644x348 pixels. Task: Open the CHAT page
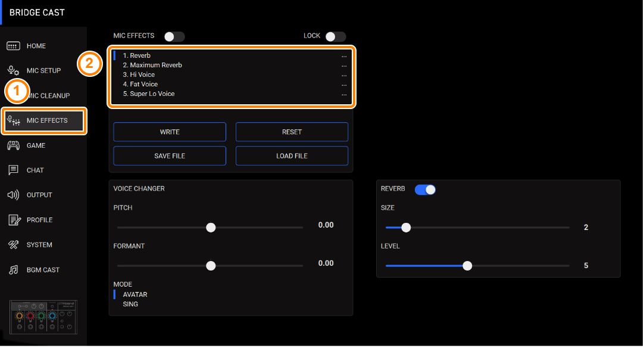35,170
